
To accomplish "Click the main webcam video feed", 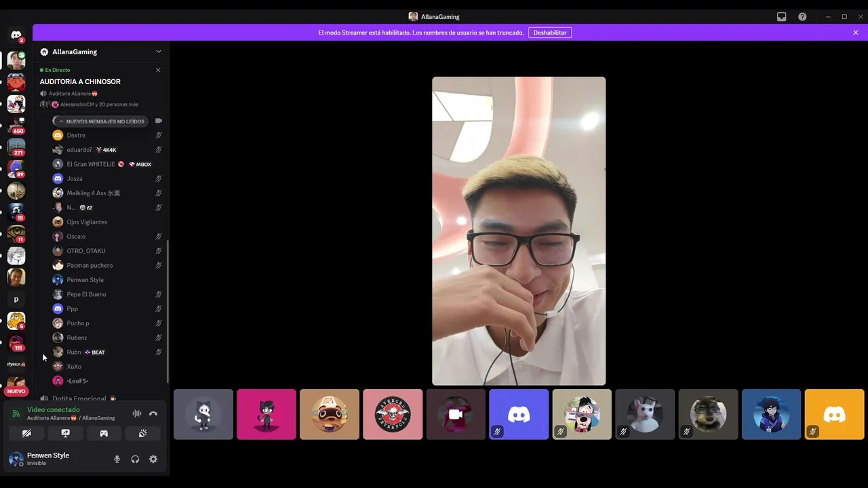I will [x=519, y=231].
